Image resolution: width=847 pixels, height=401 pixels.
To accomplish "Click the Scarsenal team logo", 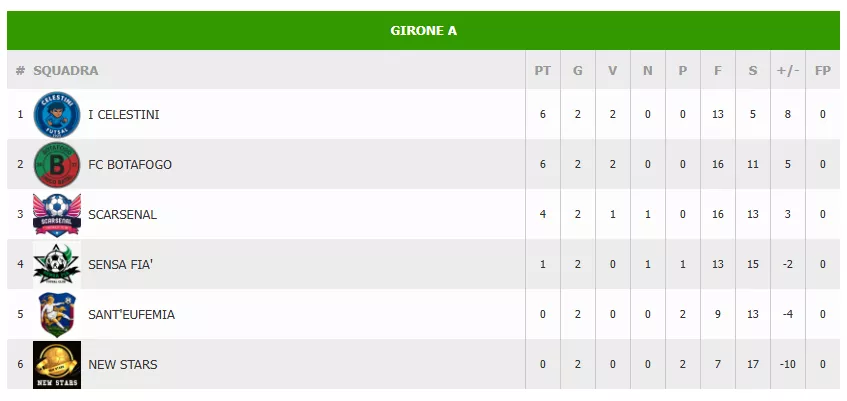I will (x=56, y=214).
